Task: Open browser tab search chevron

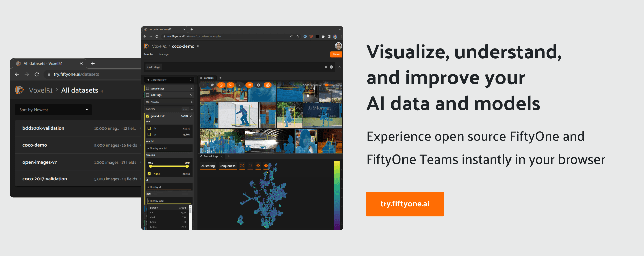Action: click(x=340, y=29)
